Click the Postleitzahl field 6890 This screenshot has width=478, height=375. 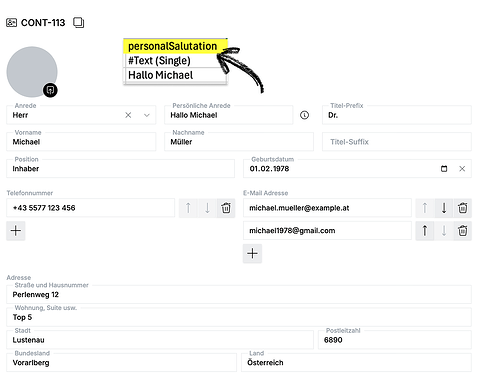pos(395,340)
